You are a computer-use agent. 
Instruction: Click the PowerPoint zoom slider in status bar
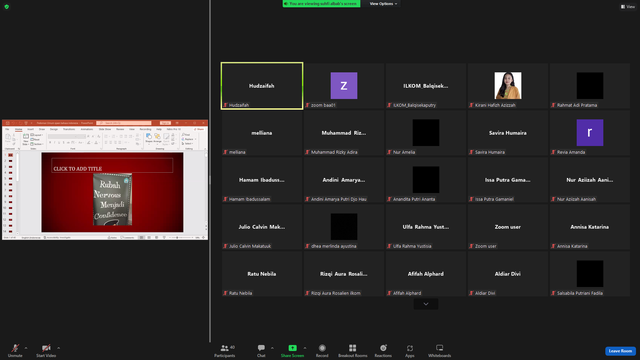pos(182,238)
